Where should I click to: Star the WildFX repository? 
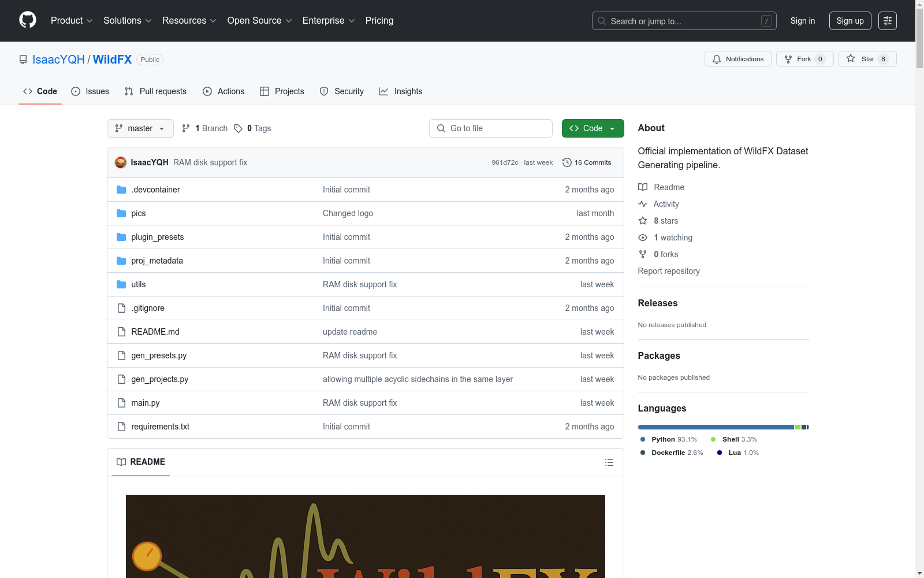pos(867,59)
